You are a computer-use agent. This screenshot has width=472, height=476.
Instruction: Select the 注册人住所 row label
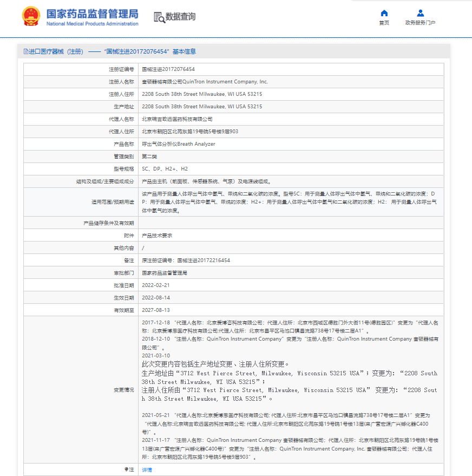[x=121, y=94]
